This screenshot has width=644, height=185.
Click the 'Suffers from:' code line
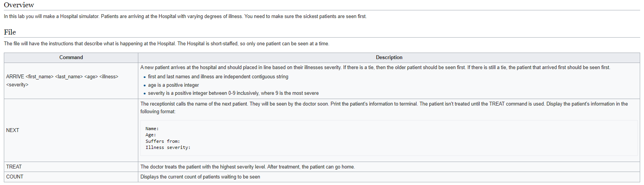point(162,141)
